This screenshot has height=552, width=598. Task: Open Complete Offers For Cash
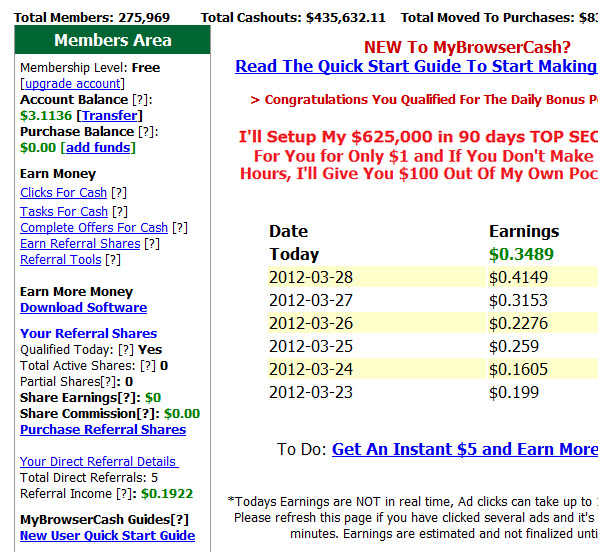(x=94, y=227)
